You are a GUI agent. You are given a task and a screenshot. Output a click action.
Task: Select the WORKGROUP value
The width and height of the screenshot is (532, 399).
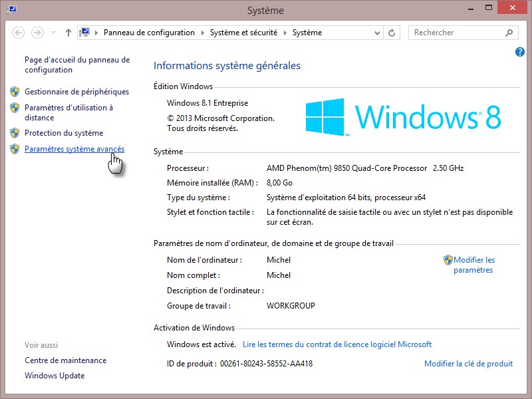tap(291, 306)
